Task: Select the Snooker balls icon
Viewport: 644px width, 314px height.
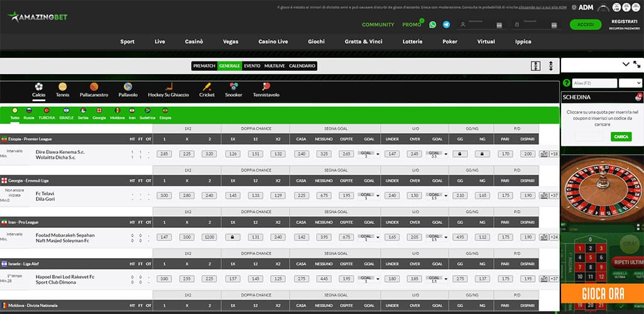Action: pyautogui.click(x=234, y=87)
